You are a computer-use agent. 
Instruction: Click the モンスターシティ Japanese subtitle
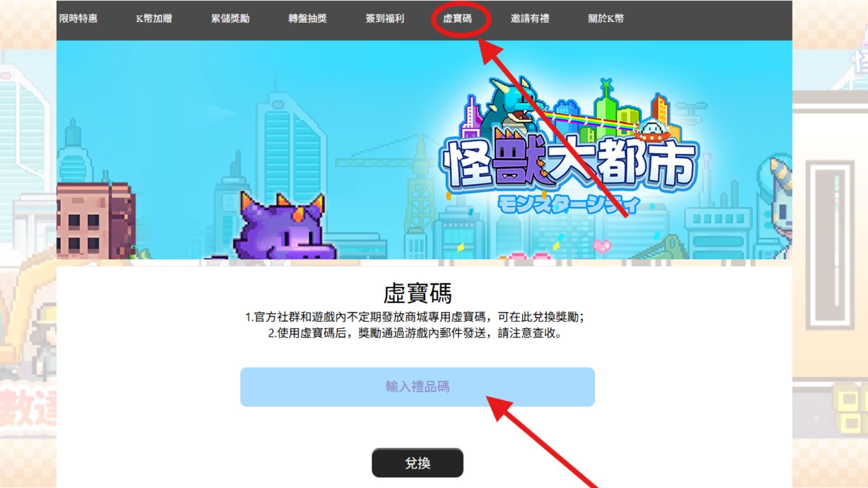click(x=569, y=205)
